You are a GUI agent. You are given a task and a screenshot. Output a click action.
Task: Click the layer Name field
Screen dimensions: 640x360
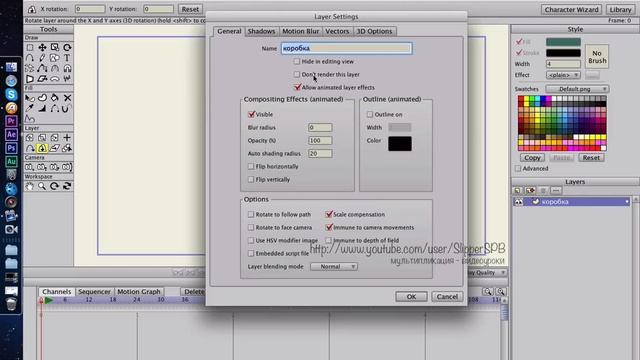click(x=347, y=48)
